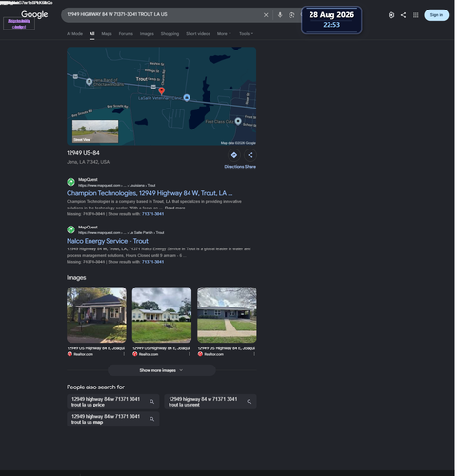Click Trout town label on map

point(143,80)
